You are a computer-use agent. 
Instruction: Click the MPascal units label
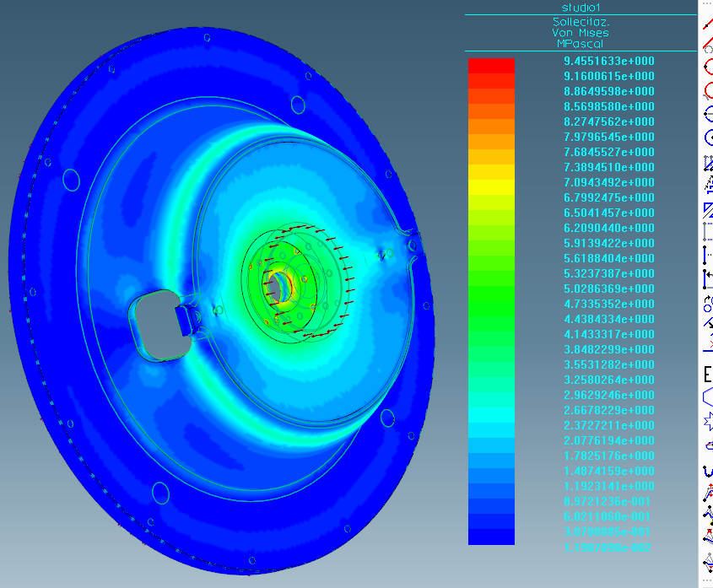[x=581, y=44]
